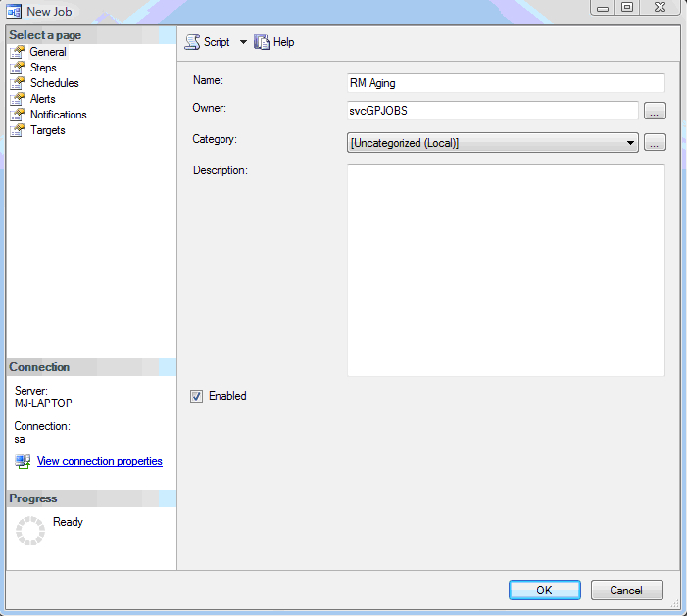Show the Notifications page
This screenshot has height=616, width=687.
(58, 115)
